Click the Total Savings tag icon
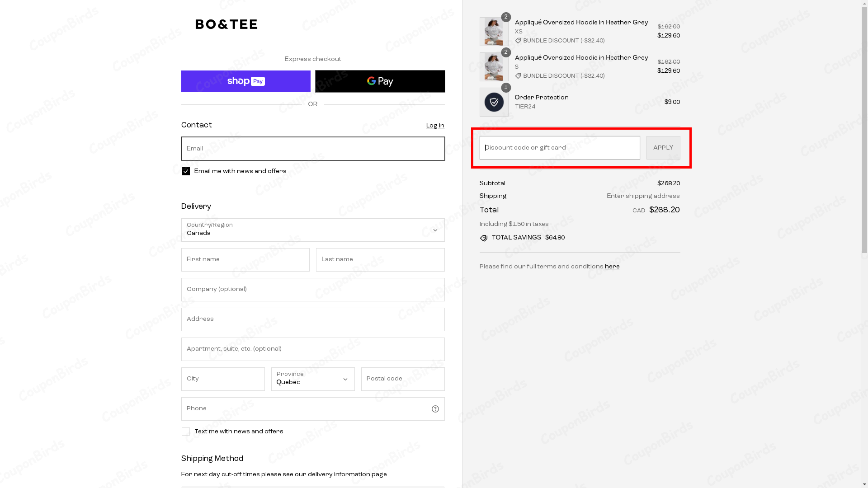Viewport: 868px width, 488px height. (x=483, y=238)
